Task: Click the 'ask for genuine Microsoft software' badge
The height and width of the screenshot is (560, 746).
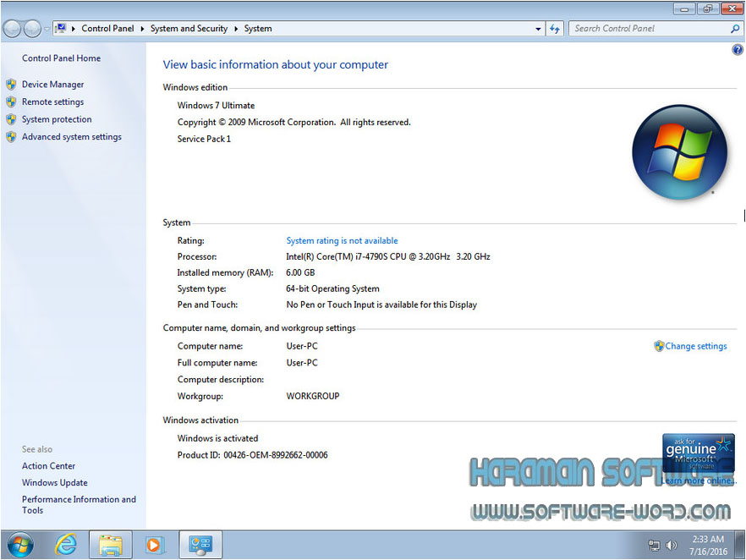Action: [698, 453]
